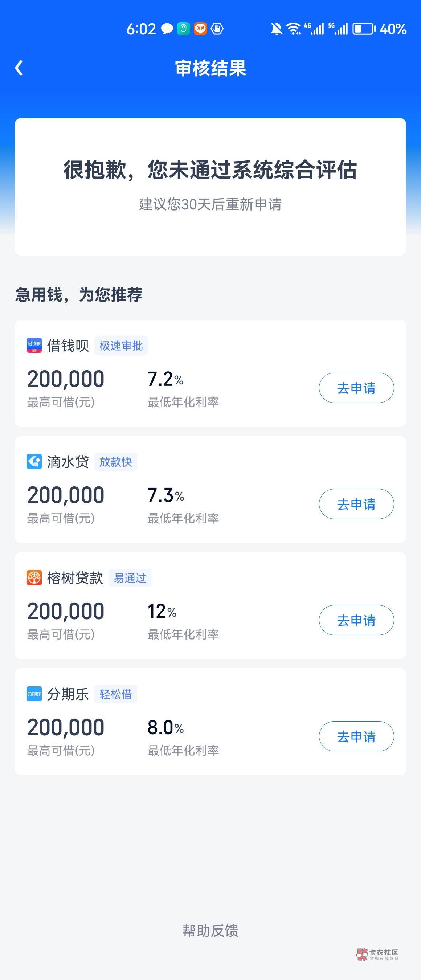Tap the 榕树贷款 orange tree icon
This screenshot has width=421, height=980.
[x=34, y=577]
